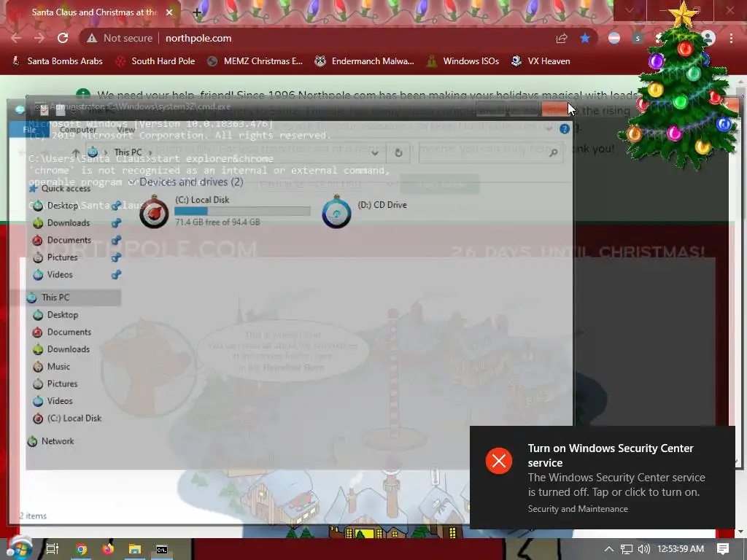Click the blue bookmark star

[x=585, y=38]
